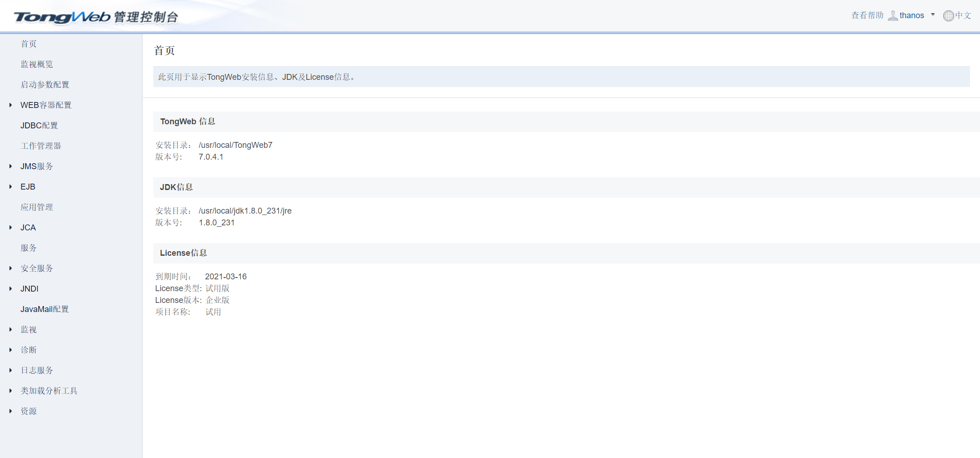Go to JDBC配置 page

(39, 126)
